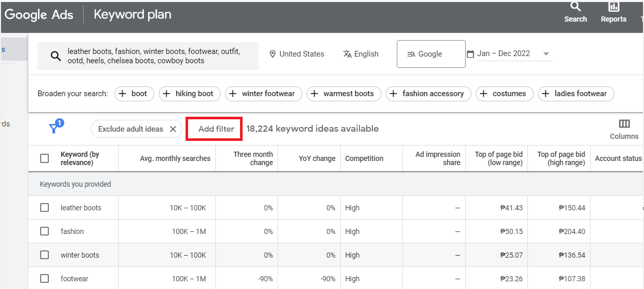Image resolution: width=644 pixels, height=289 pixels.
Task: Open the filter funnel icon with the badge
Action: click(x=55, y=127)
